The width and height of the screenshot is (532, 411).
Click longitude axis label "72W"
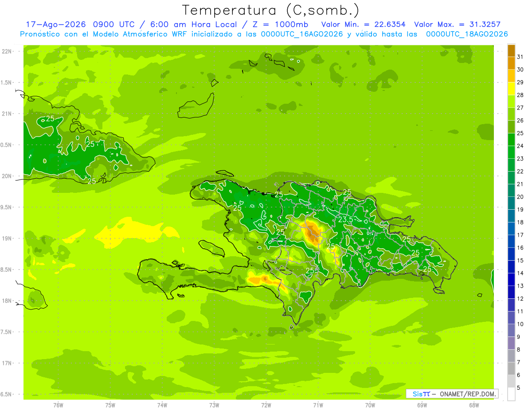(266, 405)
